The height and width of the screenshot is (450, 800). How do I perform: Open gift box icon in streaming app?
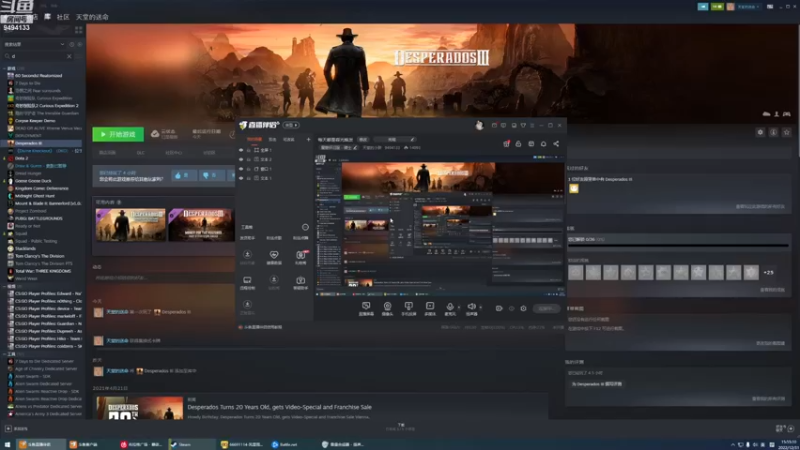[x=506, y=144]
